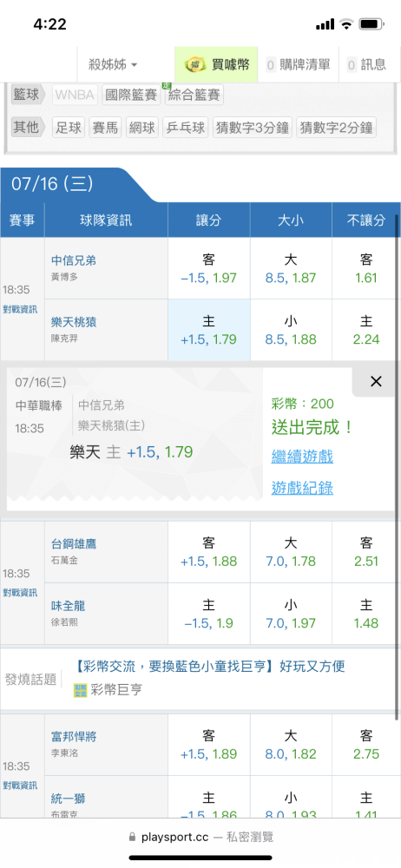Screen dimensions: 401x868
Task: Close the bet confirmation slip
Action: point(376,381)
